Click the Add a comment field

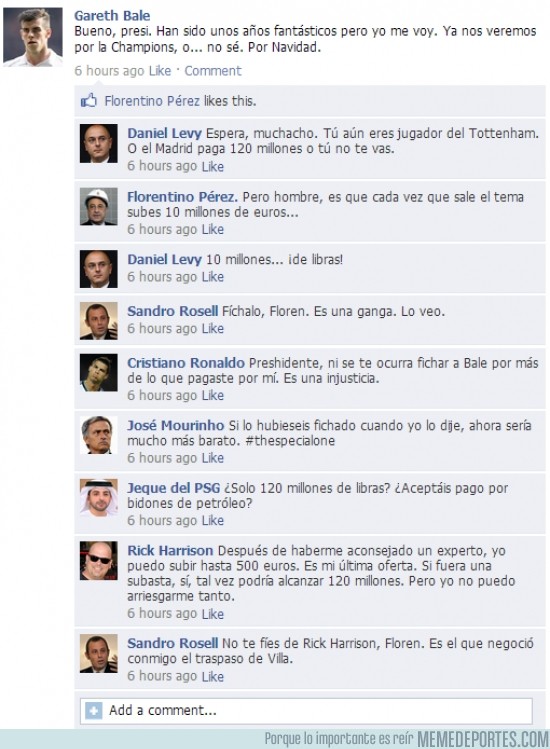pyautogui.click(x=306, y=711)
